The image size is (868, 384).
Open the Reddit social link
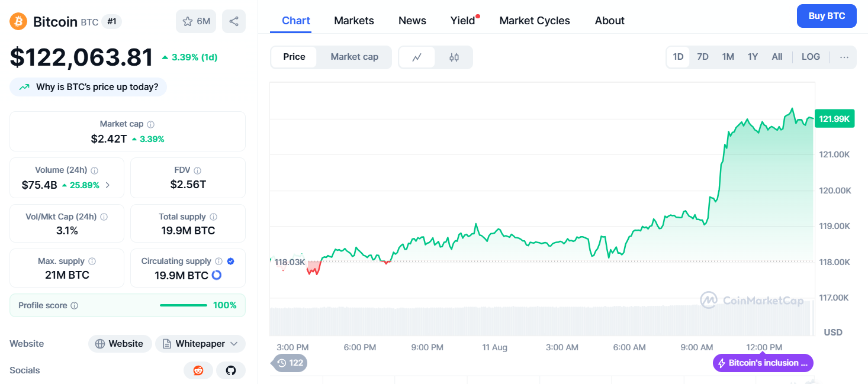[198, 370]
